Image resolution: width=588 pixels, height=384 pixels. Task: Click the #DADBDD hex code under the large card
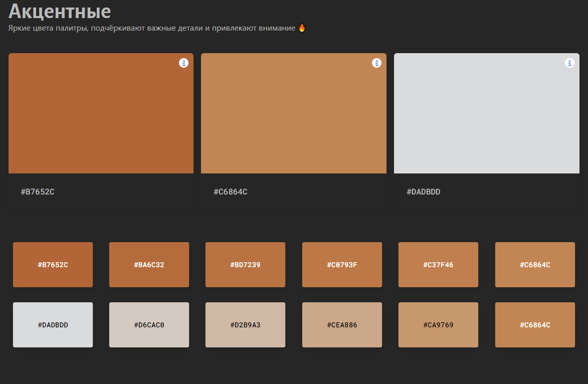coord(424,192)
